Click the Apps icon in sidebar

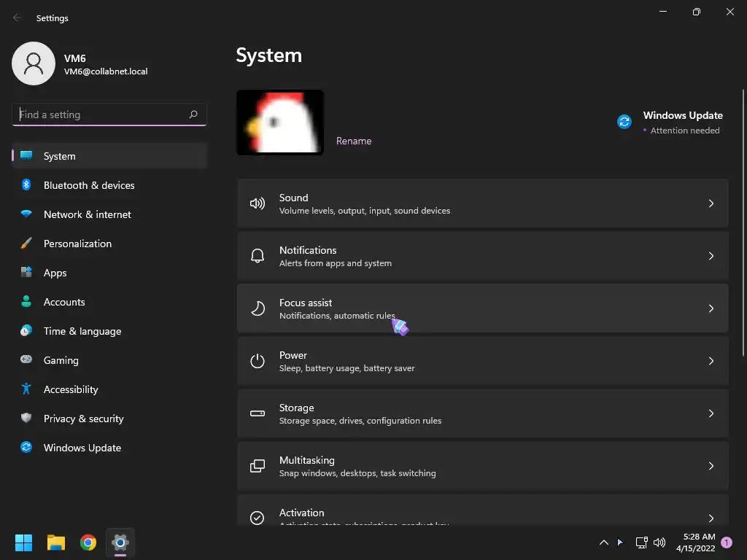pos(26,273)
